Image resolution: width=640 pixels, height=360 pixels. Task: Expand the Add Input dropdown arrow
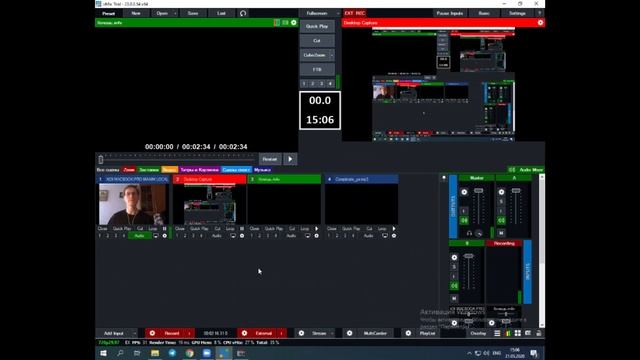coord(135,333)
